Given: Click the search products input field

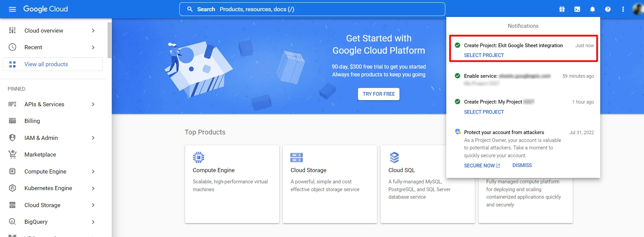Looking at the screenshot, I should click(x=312, y=9).
